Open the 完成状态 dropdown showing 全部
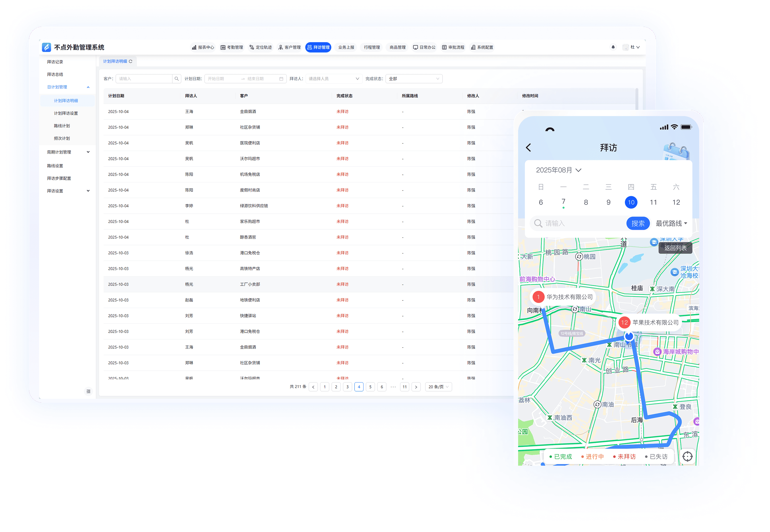The height and width of the screenshot is (532, 770). point(414,79)
